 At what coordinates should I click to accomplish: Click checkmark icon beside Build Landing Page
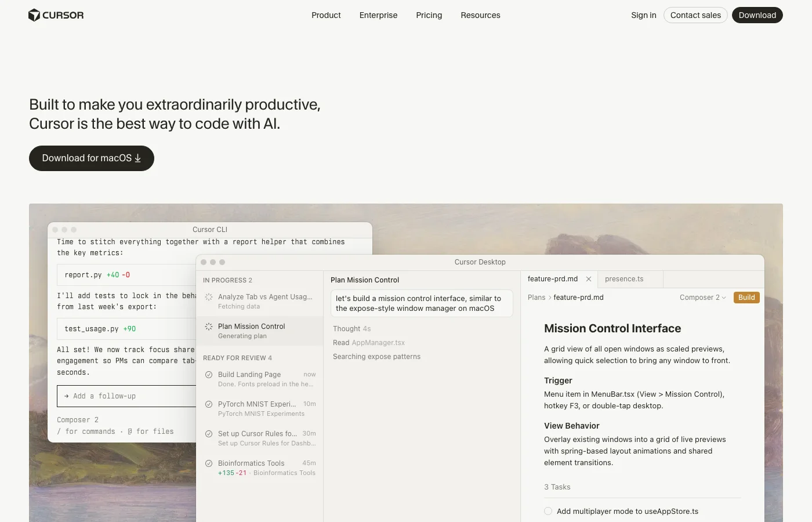[x=209, y=375]
